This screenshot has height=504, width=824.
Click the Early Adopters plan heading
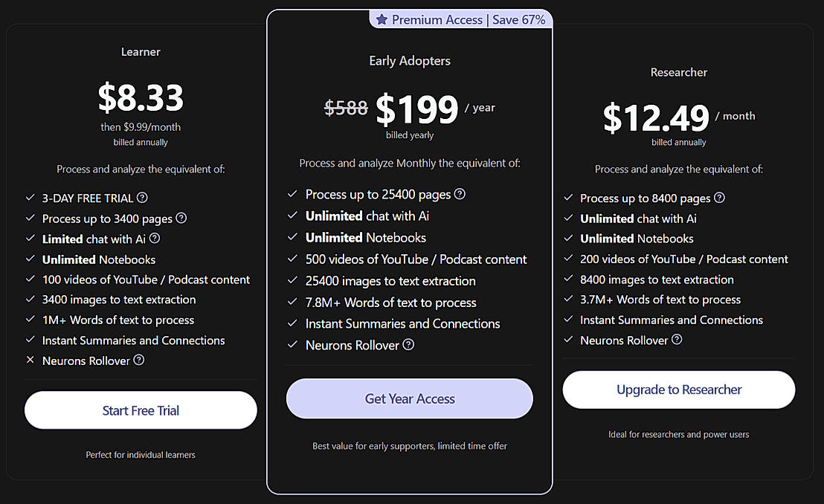pos(410,61)
